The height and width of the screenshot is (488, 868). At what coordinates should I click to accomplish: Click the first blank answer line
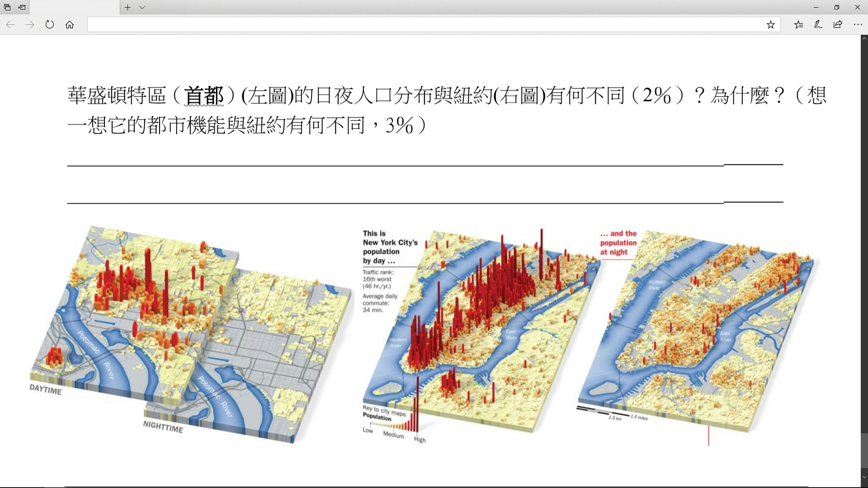[x=425, y=165]
